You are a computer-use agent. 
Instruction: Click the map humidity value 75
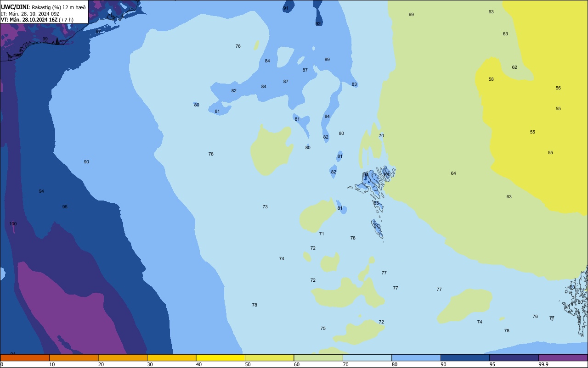tap(323, 329)
